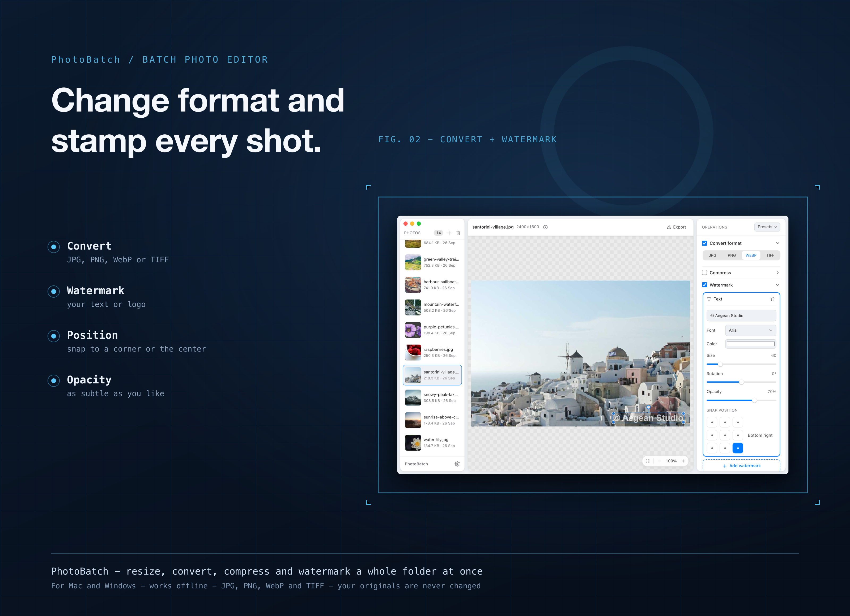
Task: Open the Arial font dropdown
Action: [x=750, y=330]
